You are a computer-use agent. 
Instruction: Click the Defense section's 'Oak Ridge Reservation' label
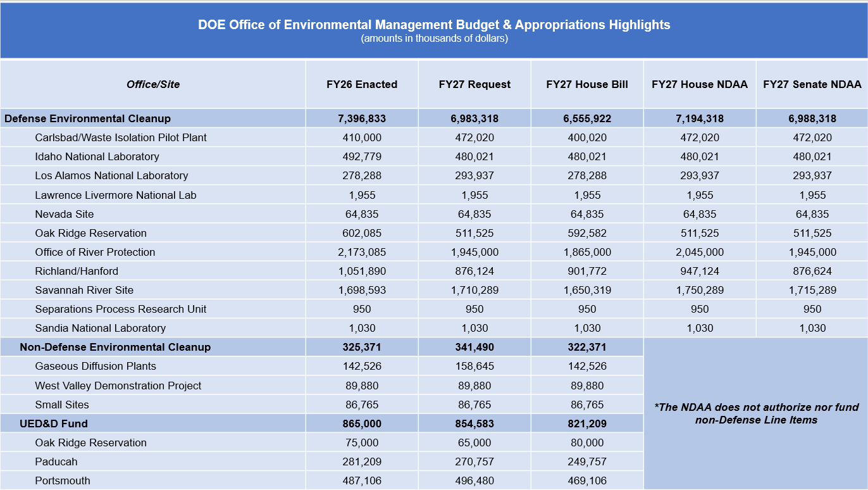[x=90, y=233]
